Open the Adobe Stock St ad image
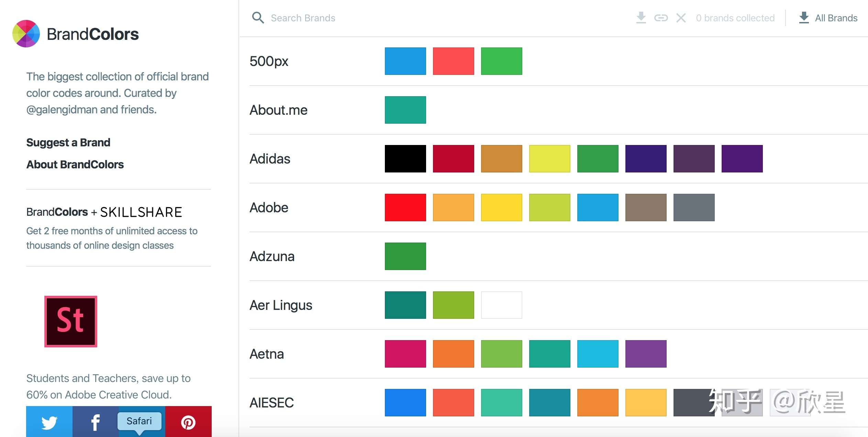The image size is (868, 437). (x=71, y=322)
